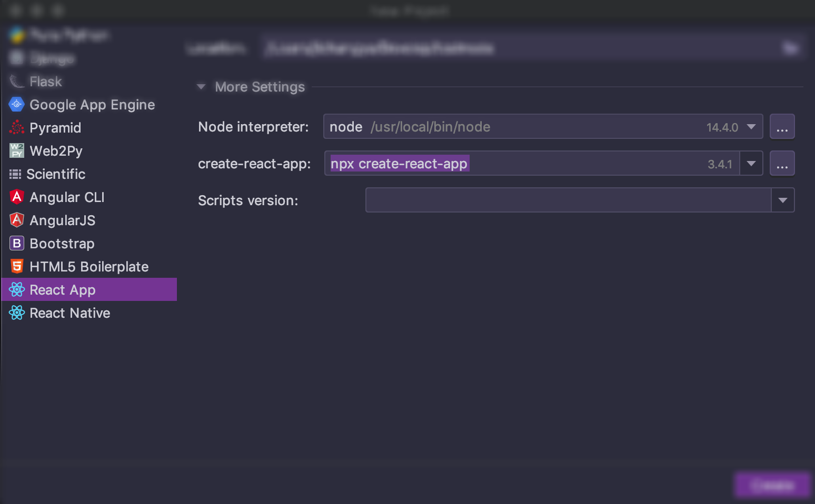Viewport: 815px width, 504px height.
Task: Click the npx create-react-app text field
Action: click(532, 164)
